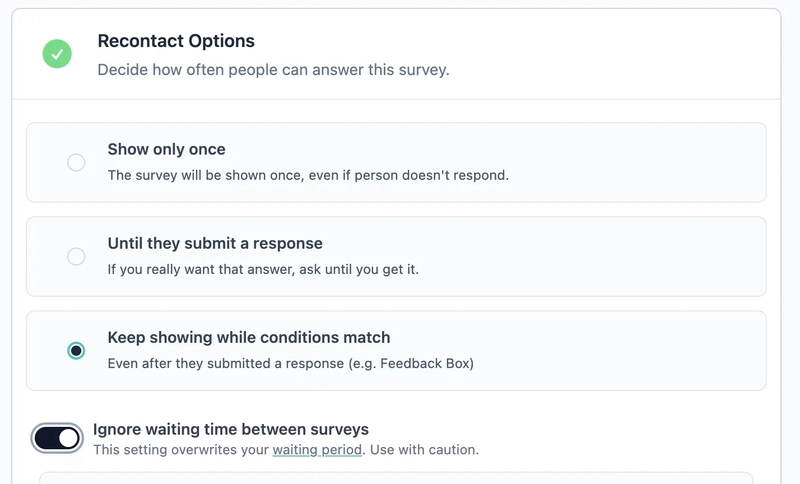Collapse the Recontact Options section header

click(396, 54)
